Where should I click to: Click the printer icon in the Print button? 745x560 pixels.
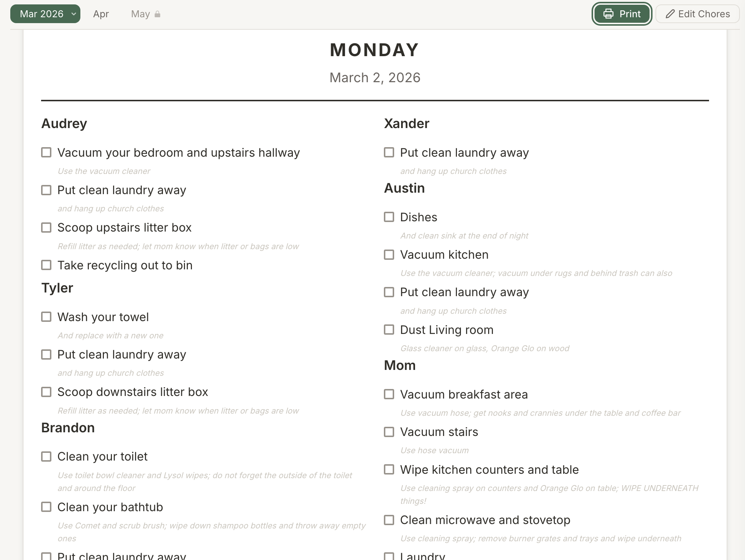tap(608, 14)
